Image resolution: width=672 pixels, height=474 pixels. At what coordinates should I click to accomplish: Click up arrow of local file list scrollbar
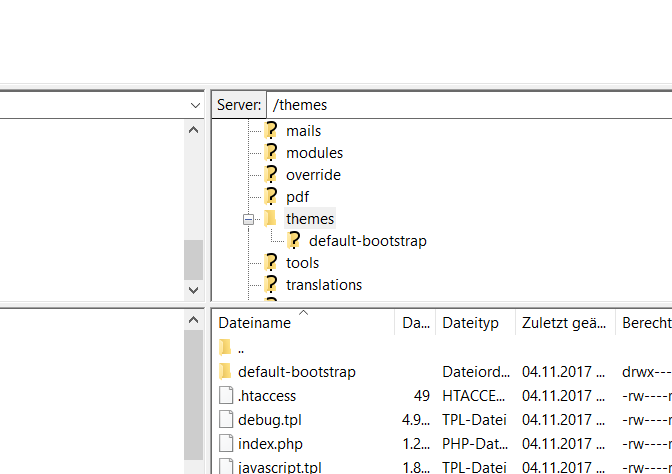[193, 320]
